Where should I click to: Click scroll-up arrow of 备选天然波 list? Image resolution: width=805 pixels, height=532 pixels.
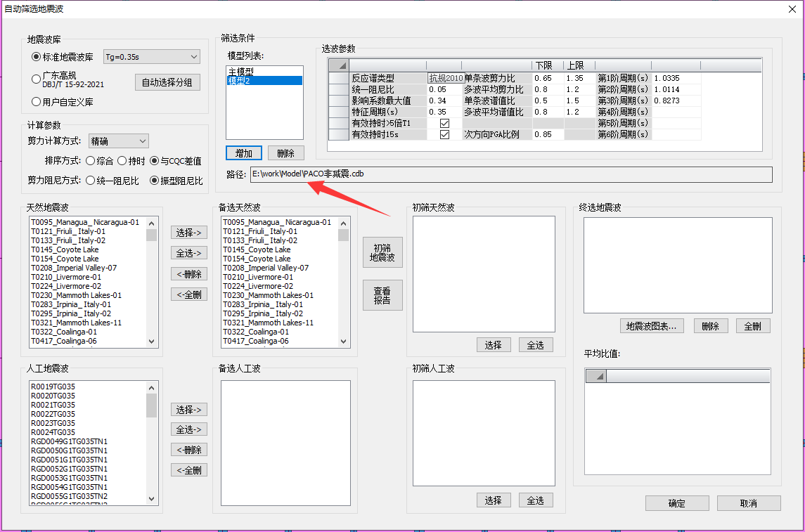coord(344,223)
